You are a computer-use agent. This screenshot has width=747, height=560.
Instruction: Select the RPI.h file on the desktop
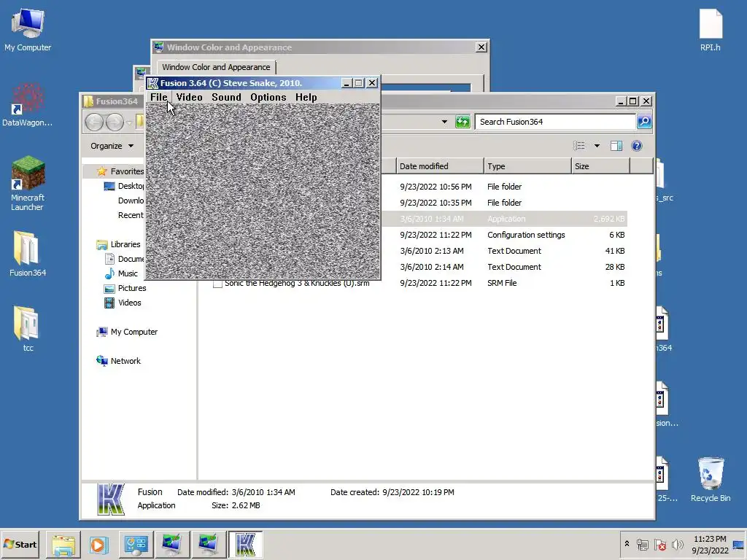click(x=711, y=30)
